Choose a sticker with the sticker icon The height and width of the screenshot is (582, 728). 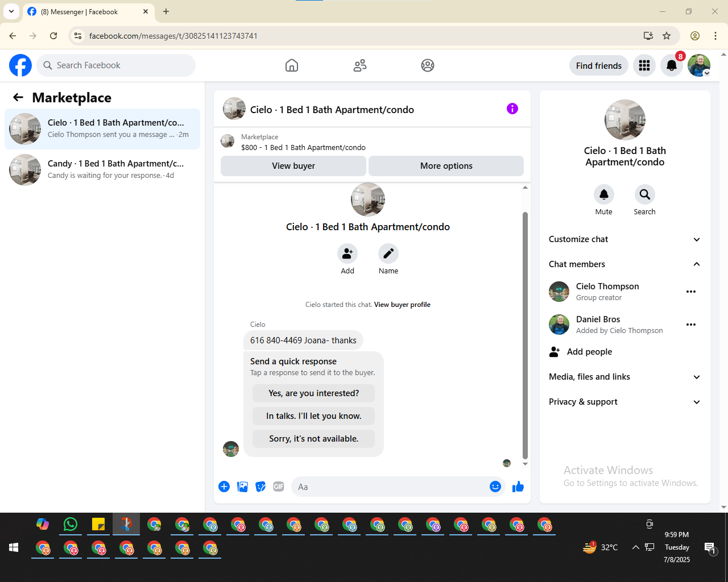pyautogui.click(x=260, y=487)
